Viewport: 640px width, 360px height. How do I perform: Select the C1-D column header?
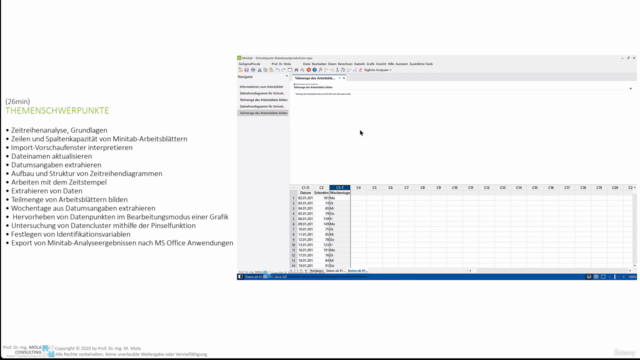pos(305,188)
